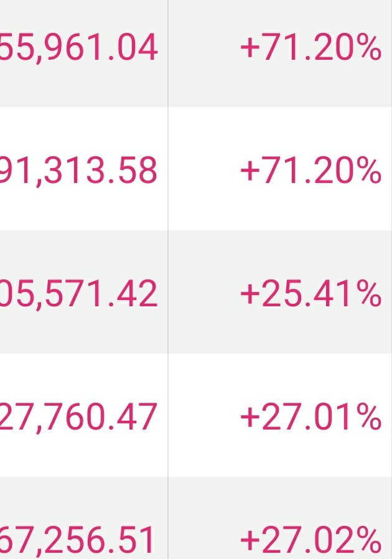
Task: Click the 05,571.42 value cell
Action: [78, 293]
